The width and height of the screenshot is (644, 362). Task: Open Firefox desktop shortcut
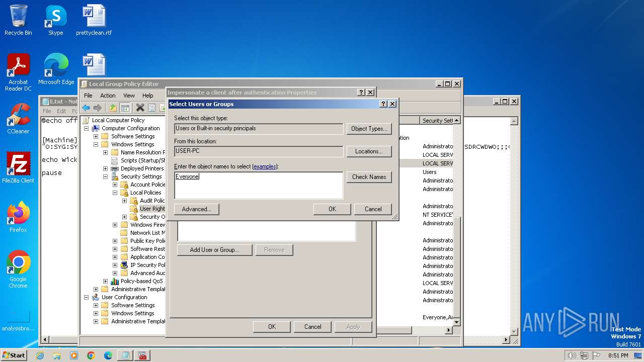pyautogui.click(x=18, y=217)
